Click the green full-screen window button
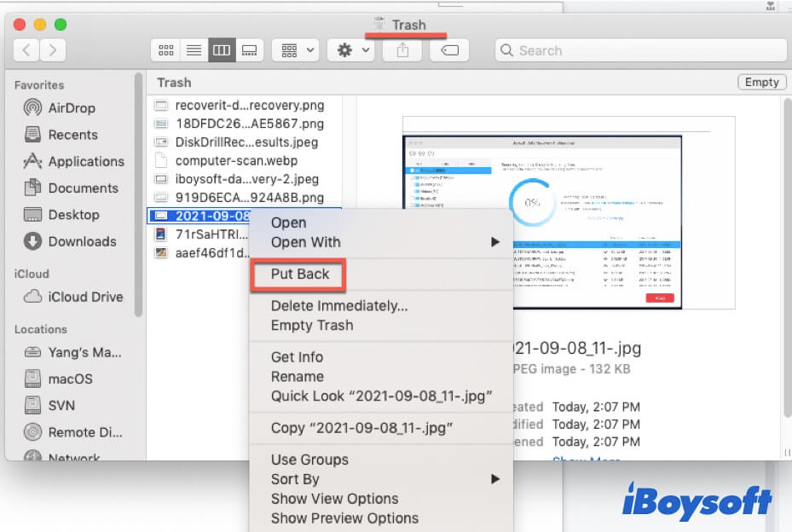Image resolution: width=792 pixels, height=532 pixels. tap(61, 24)
